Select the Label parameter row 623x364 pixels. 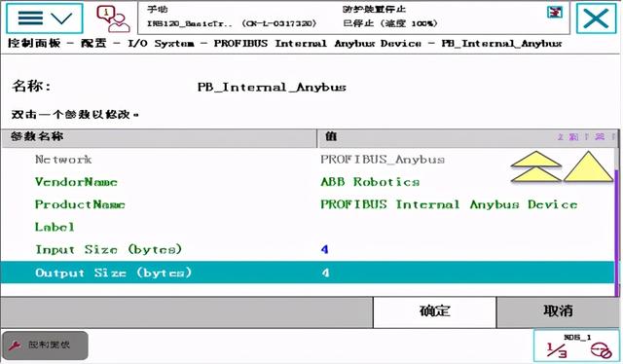308,227
